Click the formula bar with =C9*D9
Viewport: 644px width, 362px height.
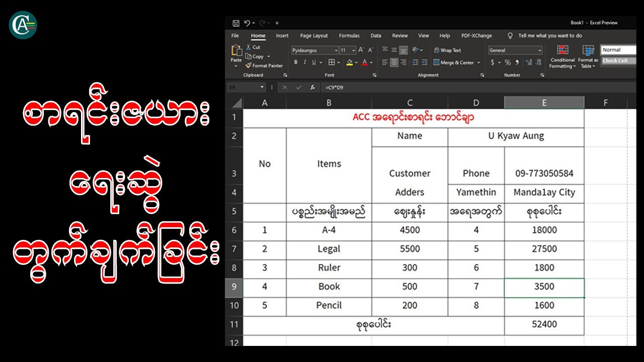(478, 87)
